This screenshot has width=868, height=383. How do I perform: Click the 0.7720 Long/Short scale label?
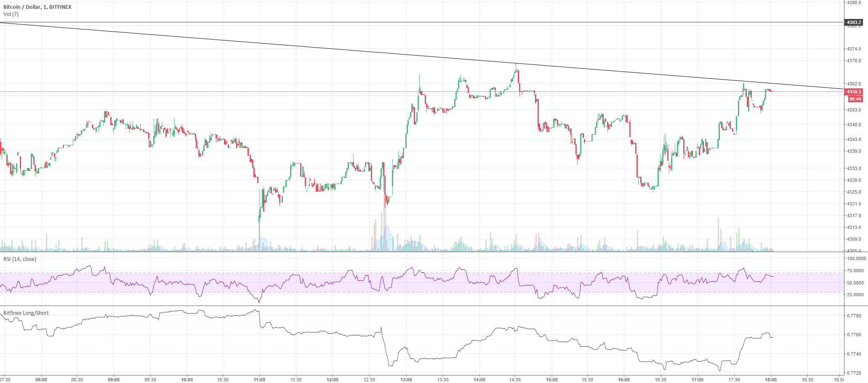854,373
